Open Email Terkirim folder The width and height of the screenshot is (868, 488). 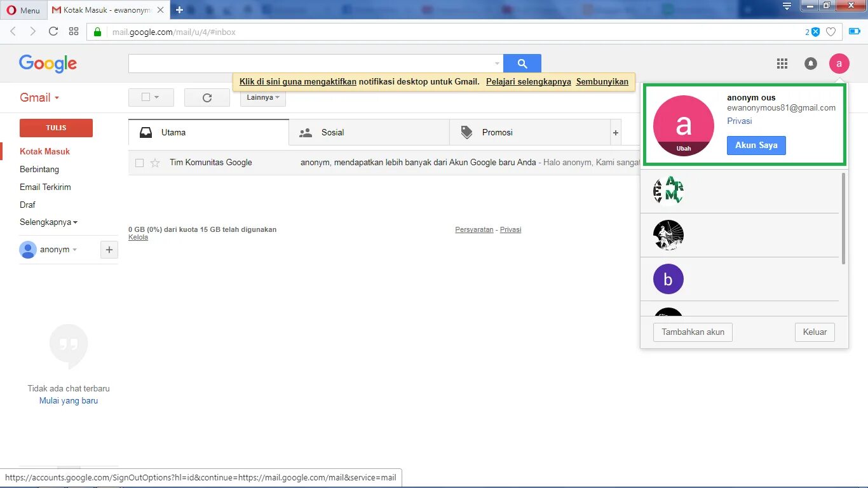45,187
